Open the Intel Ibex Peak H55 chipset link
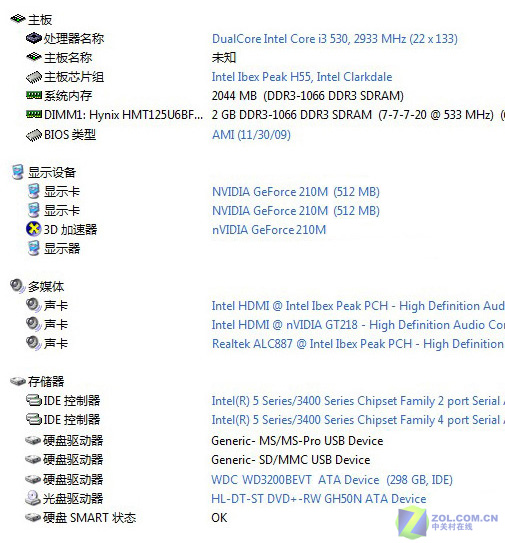The height and width of the screenshot is (543, 505). pyautogui.click(x=302, y=77)
